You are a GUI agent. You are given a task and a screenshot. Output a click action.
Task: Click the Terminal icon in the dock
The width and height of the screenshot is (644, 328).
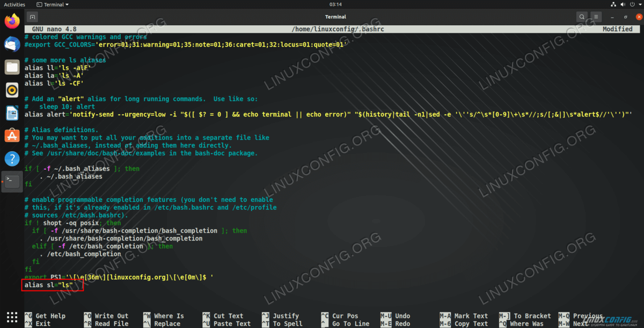[12, 181]
